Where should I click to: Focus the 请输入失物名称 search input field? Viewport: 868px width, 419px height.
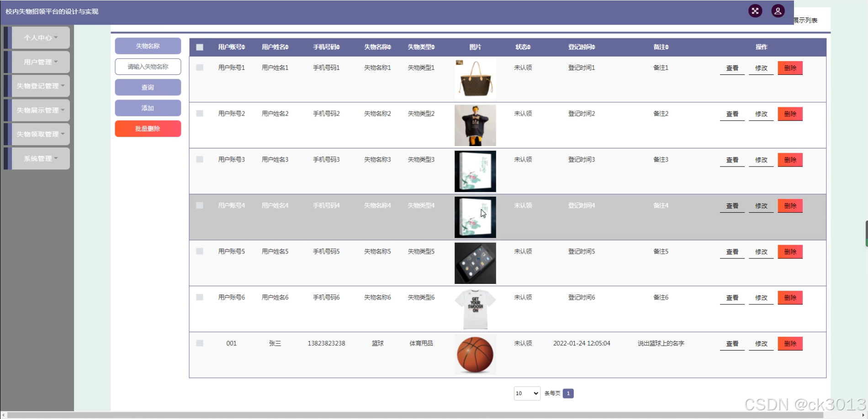pos(148,67)
